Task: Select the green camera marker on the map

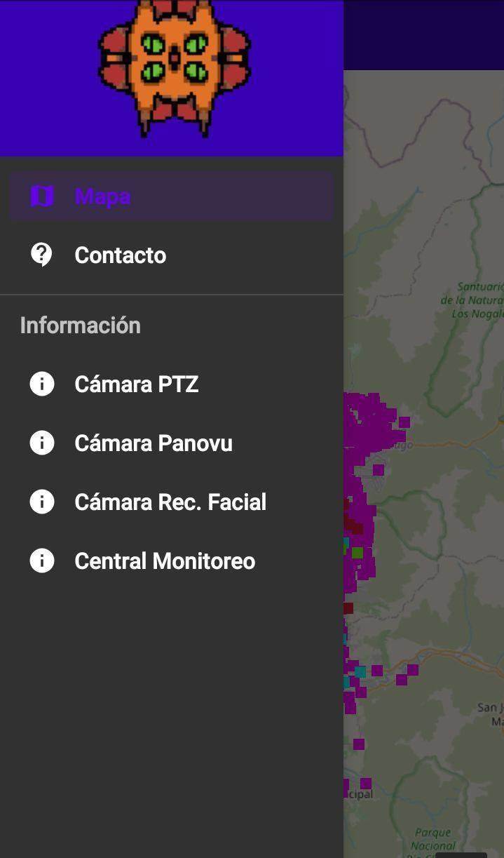Action: [360, 554]
